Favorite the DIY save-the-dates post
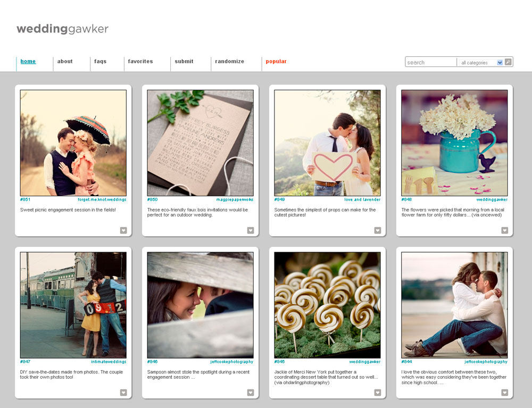This screenshot has width=532, height=408. 123,393
